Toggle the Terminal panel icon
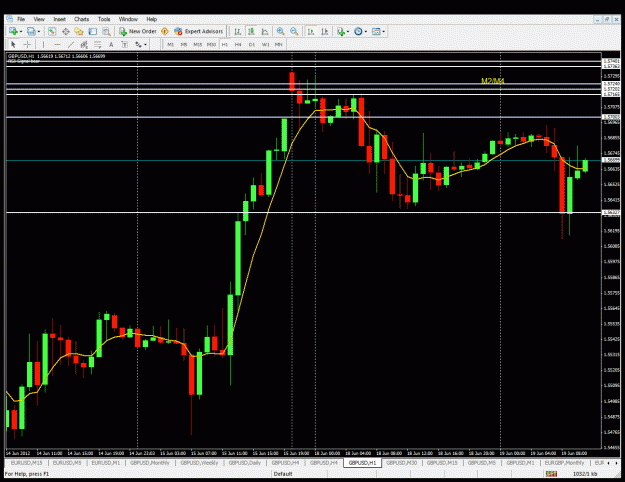Viewport: 625px width, 482px height. 92,31
